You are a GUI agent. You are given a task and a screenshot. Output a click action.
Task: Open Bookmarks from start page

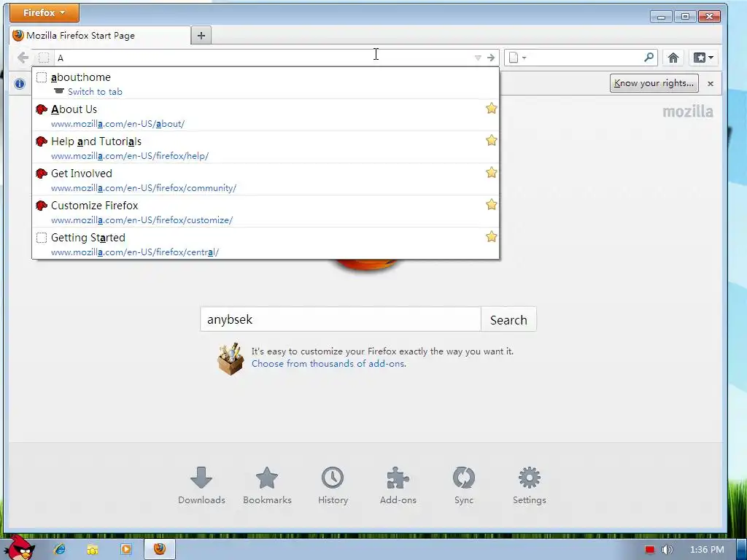[267, 486]
